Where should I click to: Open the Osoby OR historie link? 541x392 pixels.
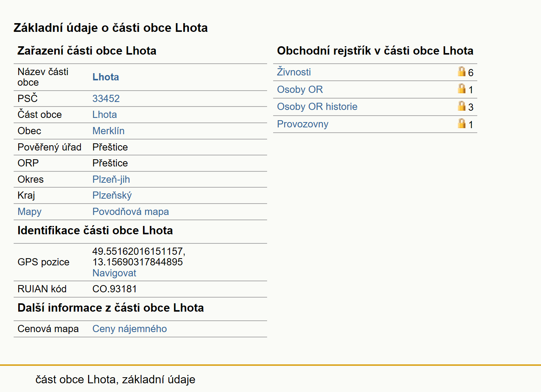[x=317, y=107]
